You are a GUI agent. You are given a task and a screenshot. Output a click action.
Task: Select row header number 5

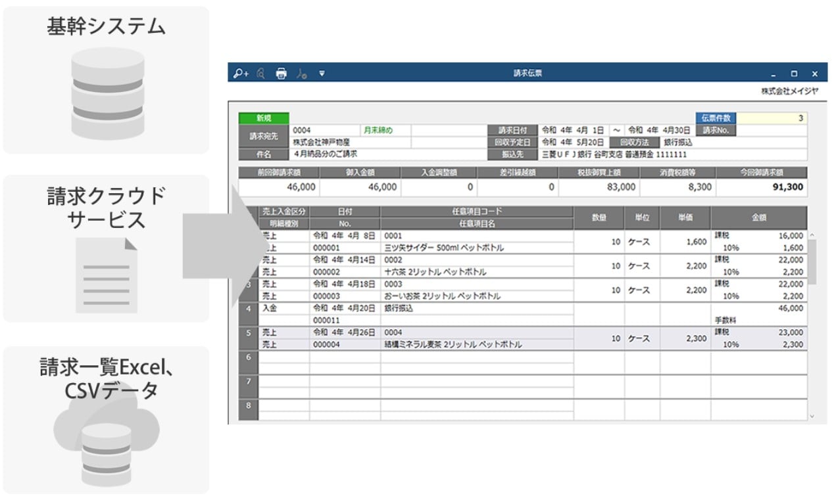248,338
